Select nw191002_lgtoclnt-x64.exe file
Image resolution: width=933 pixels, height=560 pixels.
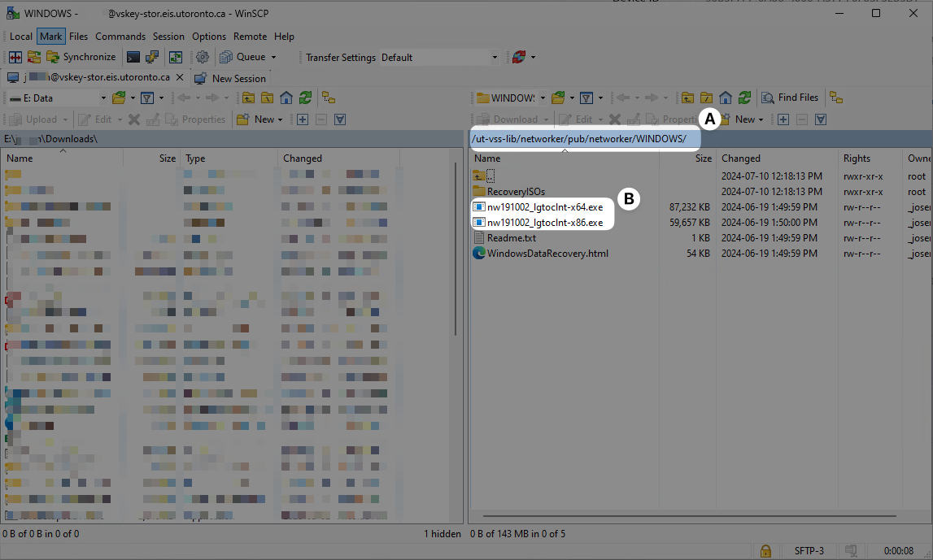(x=538, y=207)
